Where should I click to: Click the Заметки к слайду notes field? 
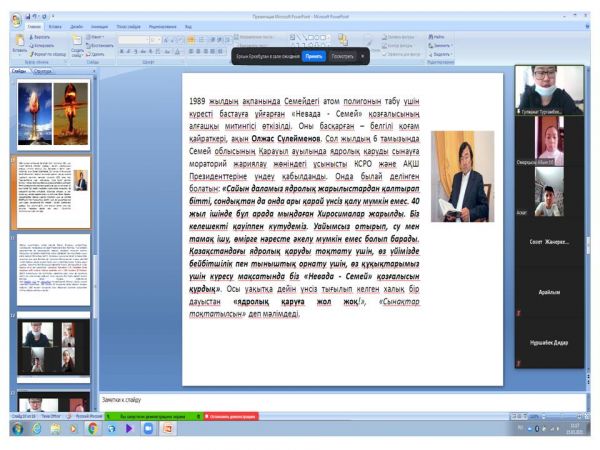(300, 400)
